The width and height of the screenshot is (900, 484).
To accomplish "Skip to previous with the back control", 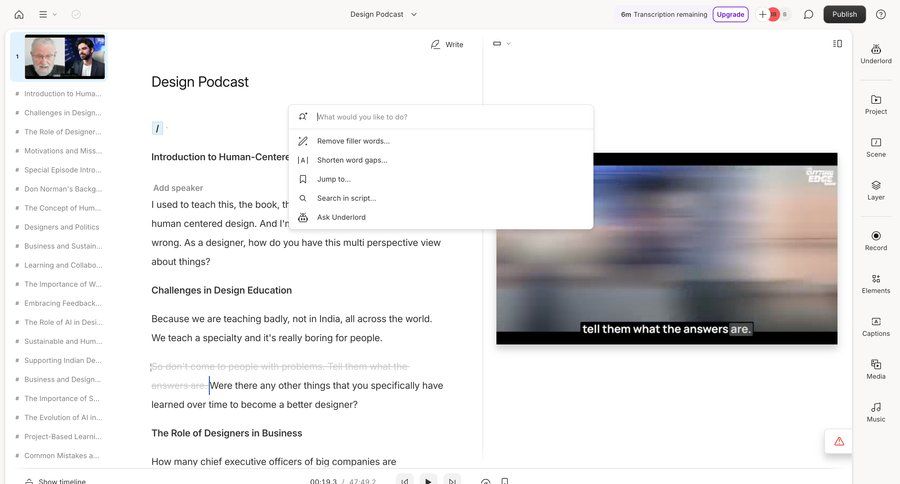I will pyautogui.click(x=405, y=481).
